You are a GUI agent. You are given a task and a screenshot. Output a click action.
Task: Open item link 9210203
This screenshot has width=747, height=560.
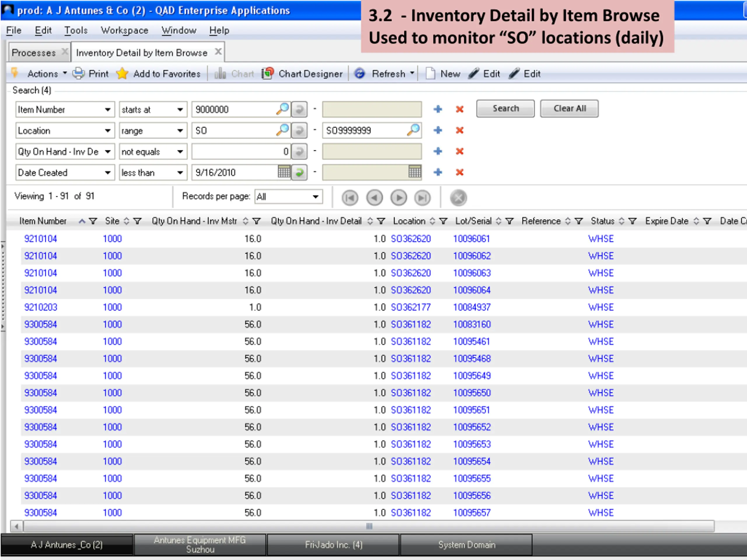pos(41,307)
